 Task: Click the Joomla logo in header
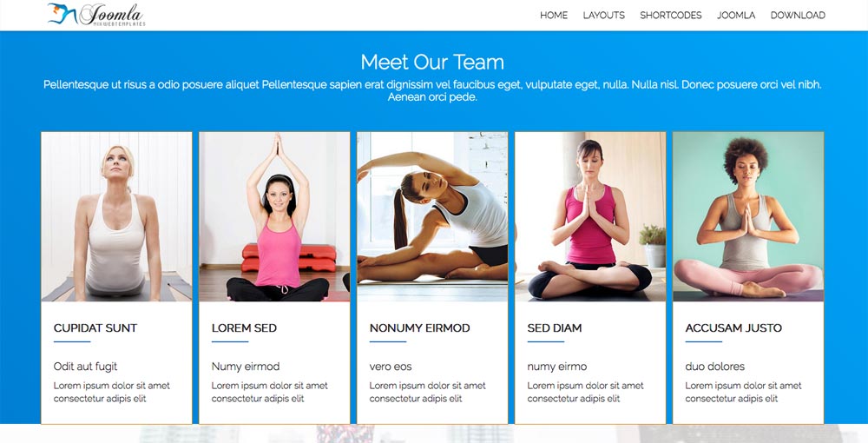click(x=96, y=15)
